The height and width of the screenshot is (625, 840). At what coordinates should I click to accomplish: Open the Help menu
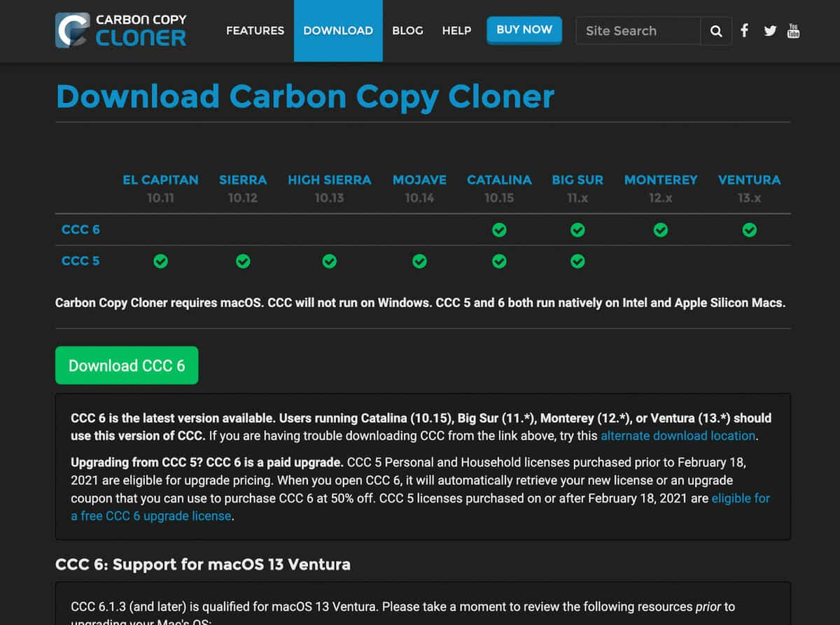click(x=456, y=31)
